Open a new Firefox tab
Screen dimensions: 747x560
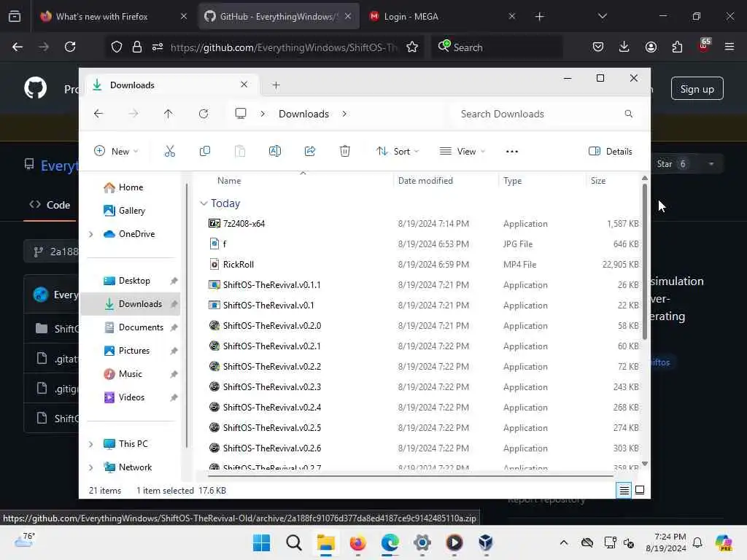pyautogui.click(x=539, y=16)
